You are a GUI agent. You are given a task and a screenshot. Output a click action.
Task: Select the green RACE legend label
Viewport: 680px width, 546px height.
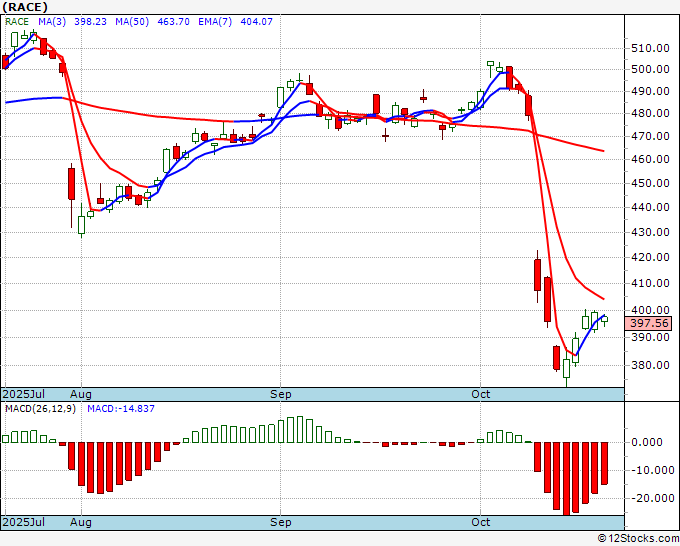pyautogui.click(x=17, y=22)
